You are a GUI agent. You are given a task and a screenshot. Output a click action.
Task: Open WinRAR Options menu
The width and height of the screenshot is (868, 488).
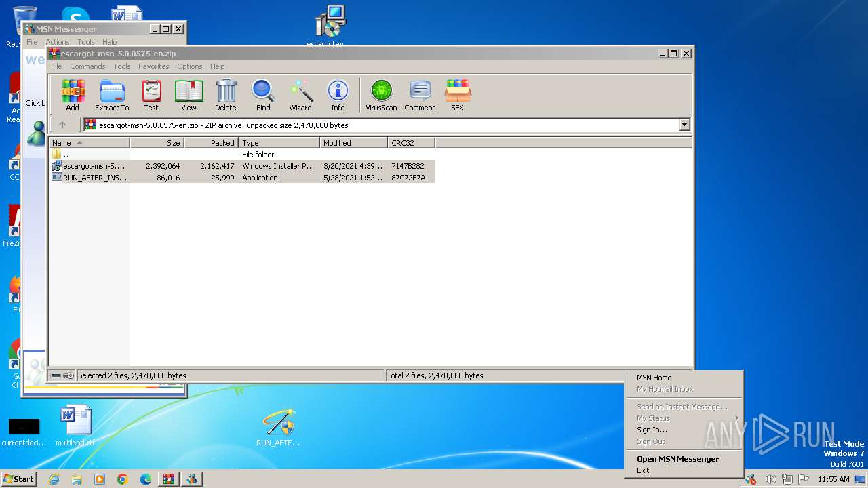(x=190, y=66)
